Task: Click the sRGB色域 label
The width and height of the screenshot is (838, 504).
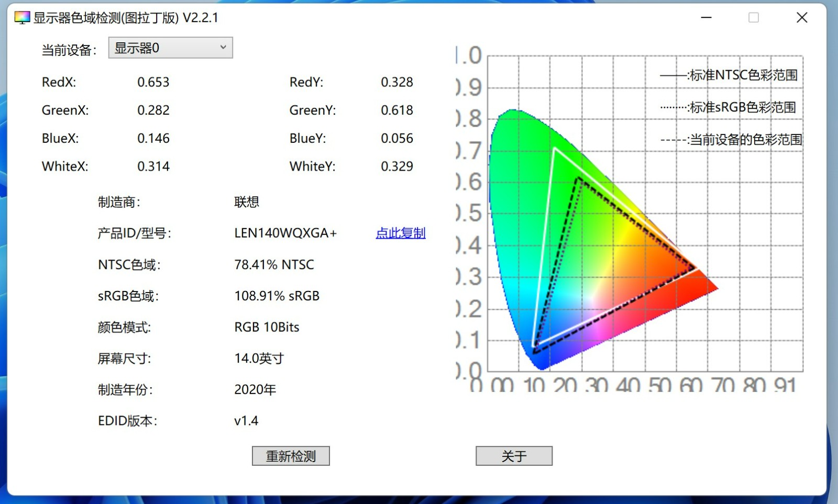Action: [128, 296]
